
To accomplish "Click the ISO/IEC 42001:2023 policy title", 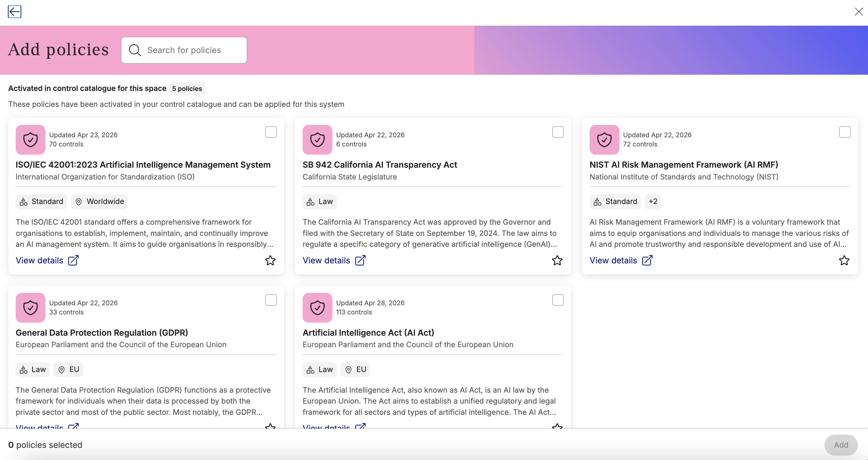I will [143, 165].
